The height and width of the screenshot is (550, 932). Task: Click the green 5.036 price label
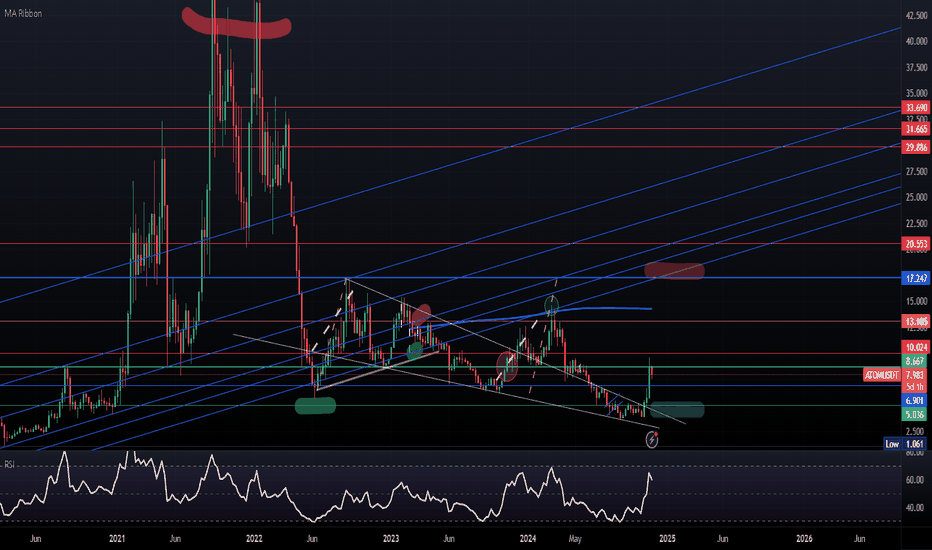point(914,414)
